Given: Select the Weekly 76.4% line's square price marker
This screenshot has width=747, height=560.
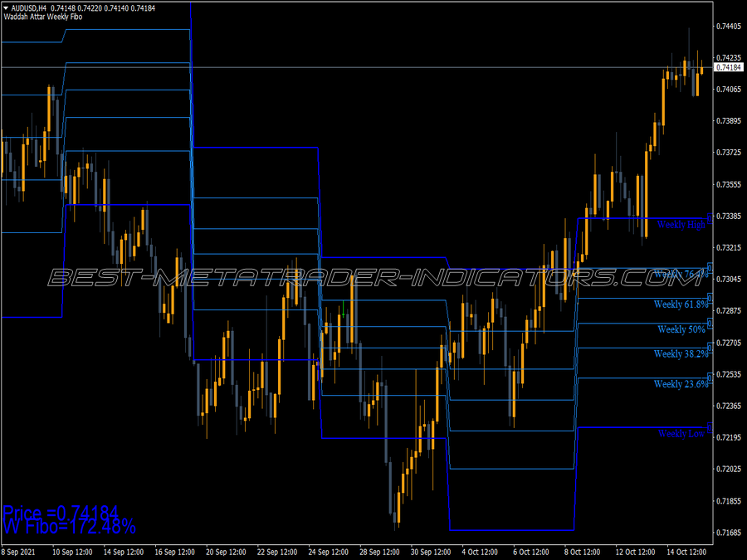Looking at the screenshot, I should click(710, 268).
